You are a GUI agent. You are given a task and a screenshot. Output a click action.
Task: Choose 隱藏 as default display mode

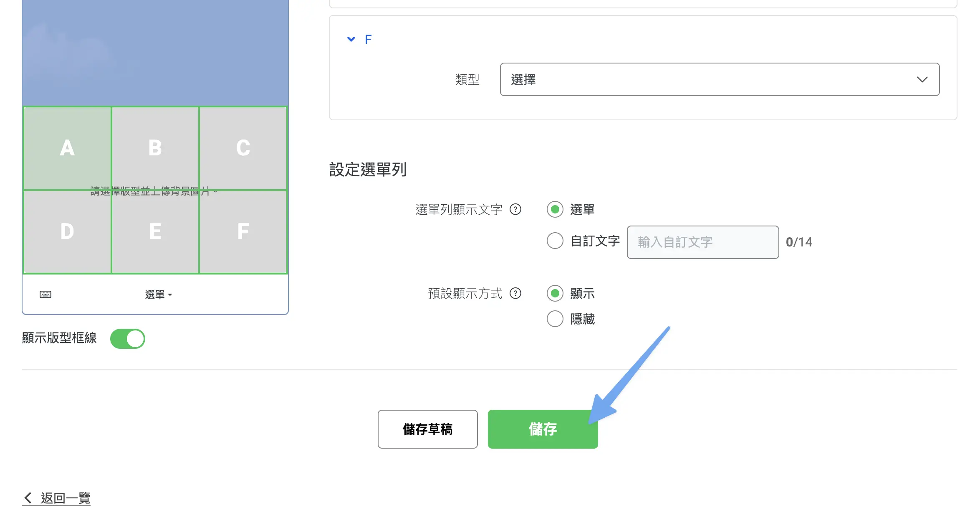[555, 319]
